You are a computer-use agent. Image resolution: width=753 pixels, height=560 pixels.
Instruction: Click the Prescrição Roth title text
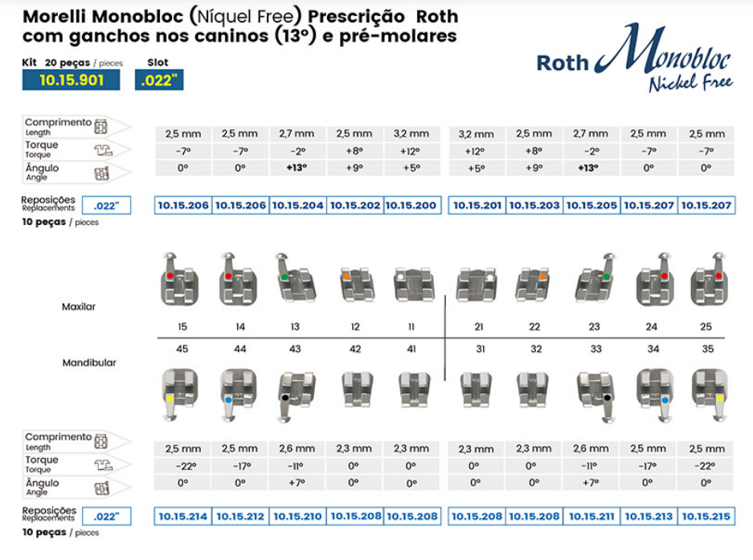point(383,16)
